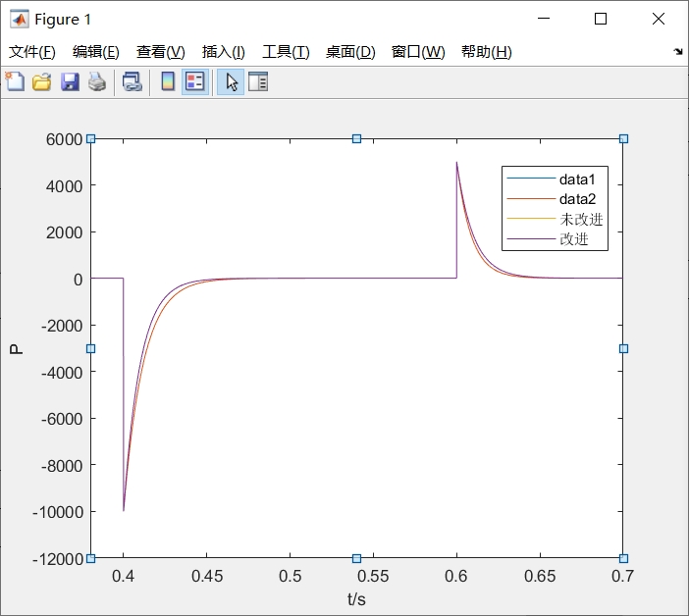Click the Open File folder icon
689x616 pixels.
(x=42, y=82)
